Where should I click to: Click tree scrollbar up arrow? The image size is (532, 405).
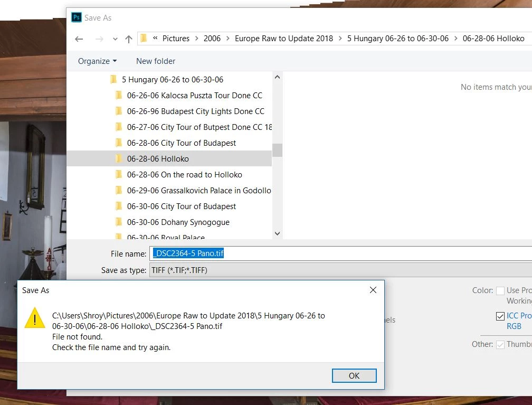[x=277, y=77]
